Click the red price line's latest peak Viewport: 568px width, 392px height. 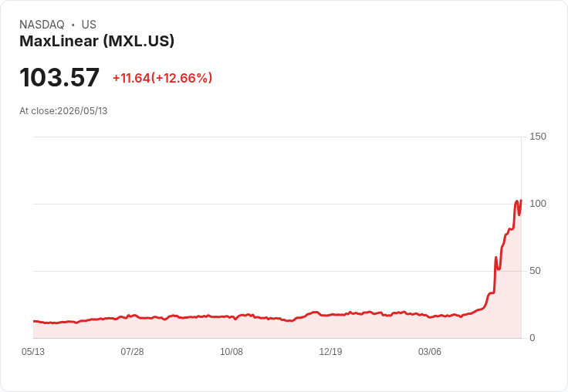(521, 201)
